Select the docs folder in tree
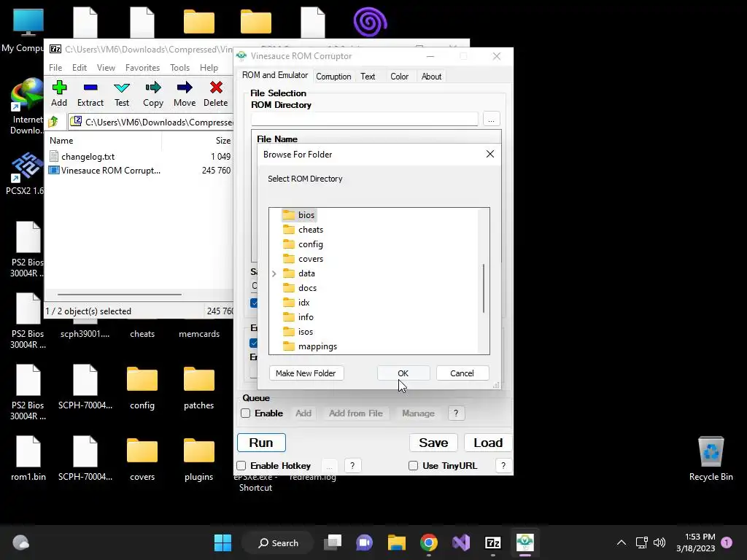This screenshot has height=560, width=747. (x=300, y=288)
